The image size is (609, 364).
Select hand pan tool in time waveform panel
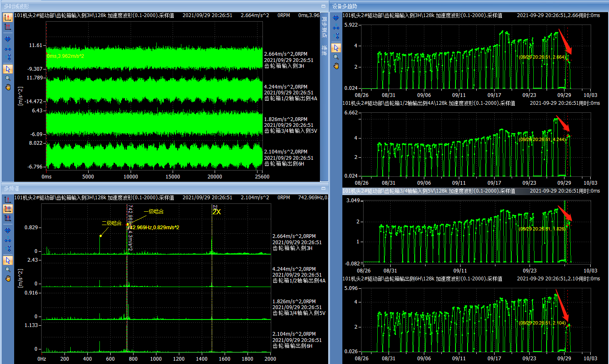(8, 87)
